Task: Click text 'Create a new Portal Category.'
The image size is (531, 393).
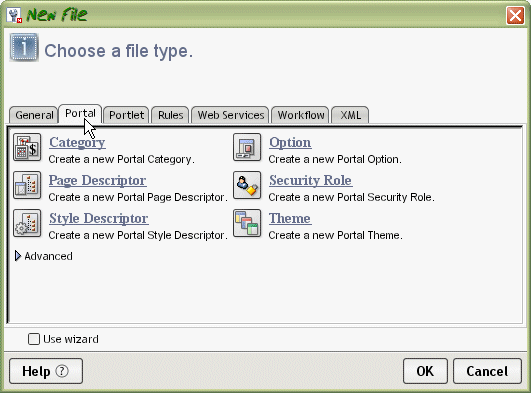Action: tap(122, 159)
